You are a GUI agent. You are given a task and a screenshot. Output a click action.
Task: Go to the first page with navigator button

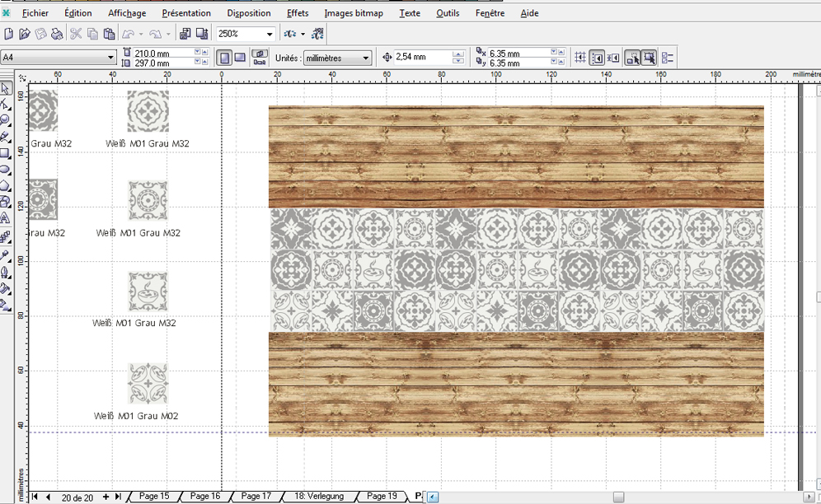pyautogui.click(x=35, y=497)
